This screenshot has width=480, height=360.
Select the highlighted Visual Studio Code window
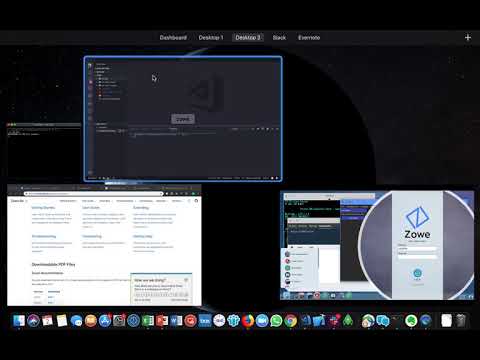coord(183,119)
